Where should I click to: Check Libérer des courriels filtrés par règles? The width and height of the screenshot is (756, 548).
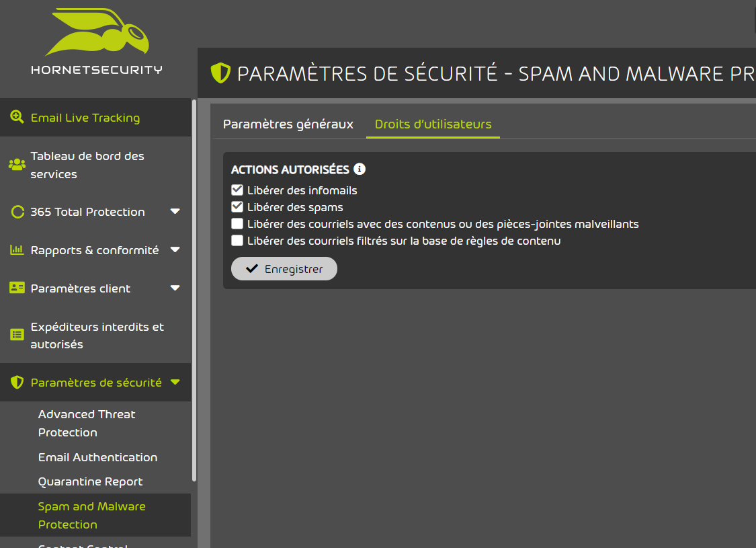[x=237, y=241]
